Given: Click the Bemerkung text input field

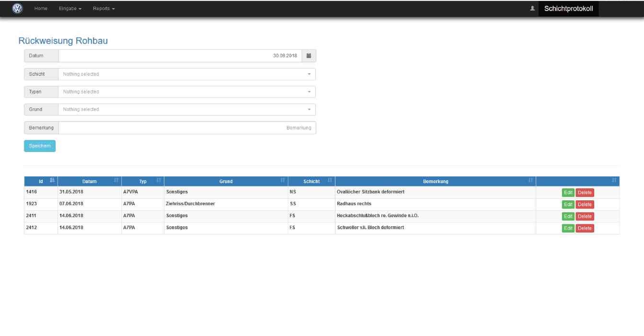Looking at the screenshot, I should click(187, 128).
